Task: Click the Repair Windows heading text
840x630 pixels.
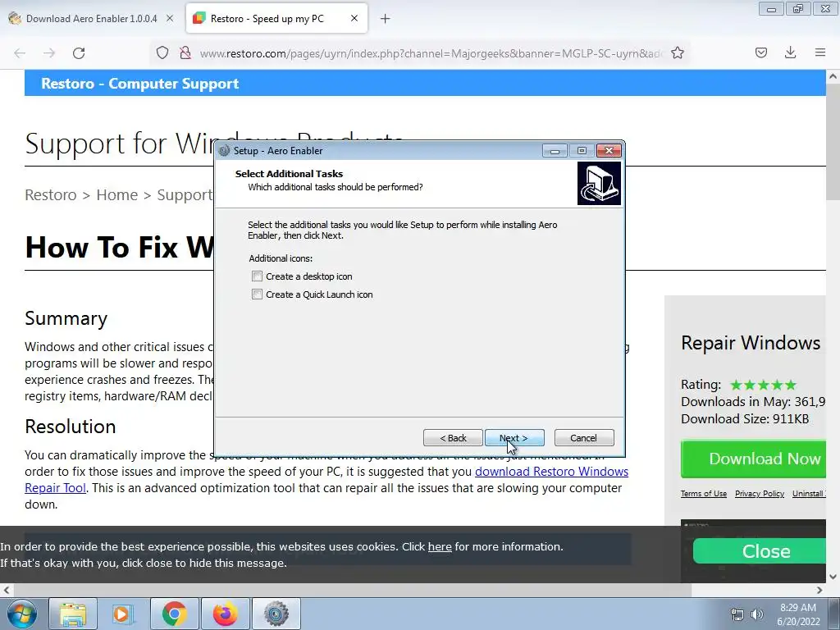Action: point(751,343)
